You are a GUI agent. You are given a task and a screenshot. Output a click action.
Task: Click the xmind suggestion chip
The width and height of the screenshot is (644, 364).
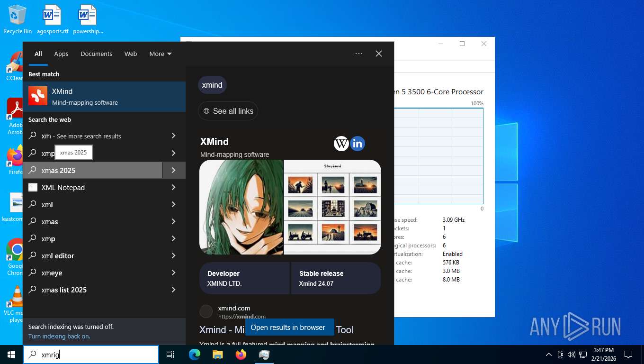[x=212, y=85]
